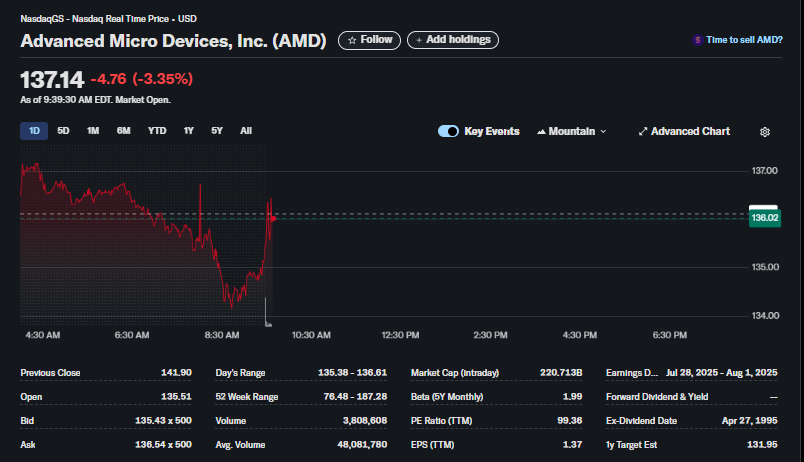Click the 137.00 price axis label

[765, 171]
